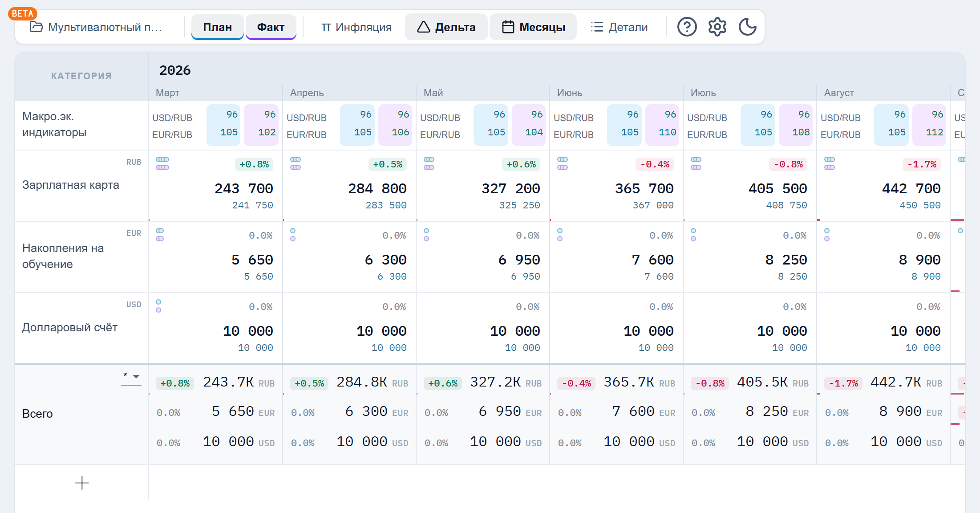Toggle Месяцы grouping
Viewport: 980px width, 513px height.
pos(533,27)
